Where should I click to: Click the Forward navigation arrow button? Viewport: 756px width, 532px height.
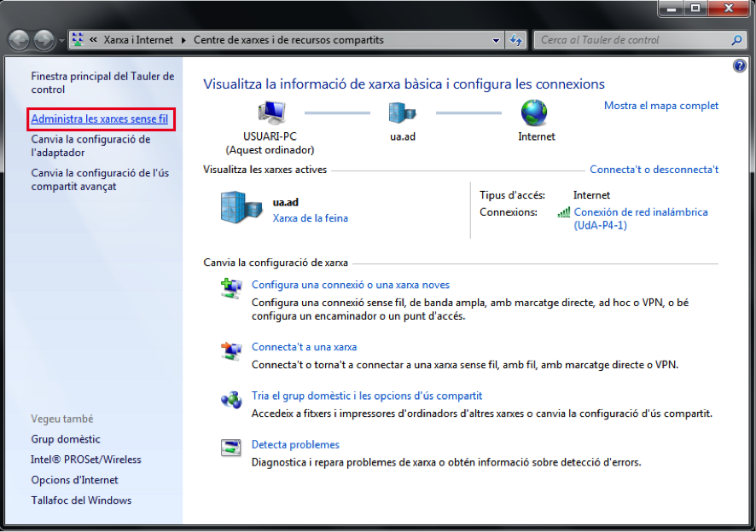(x=44, y=40)
